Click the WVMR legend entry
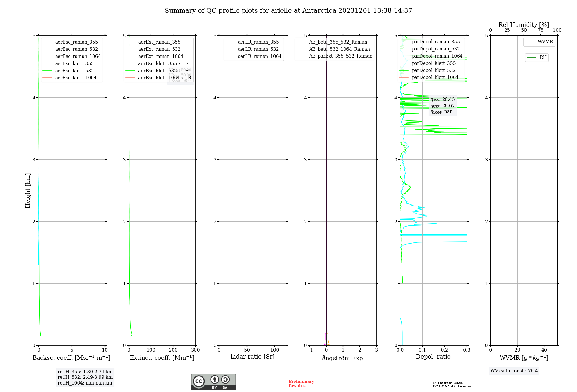The width and height of the screenshot is (577, 392). (545, 42)
